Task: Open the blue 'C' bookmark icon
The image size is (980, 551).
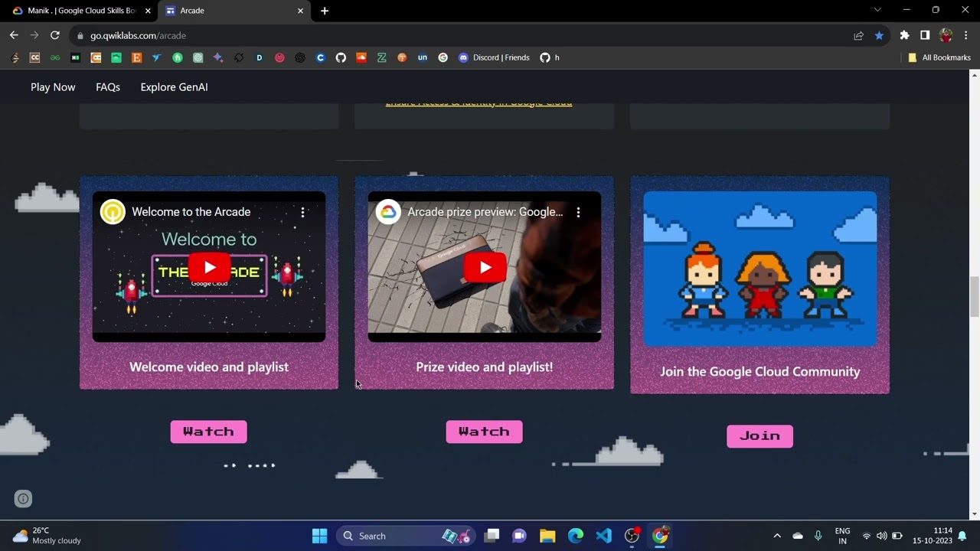Action: [x=321, y=57]
